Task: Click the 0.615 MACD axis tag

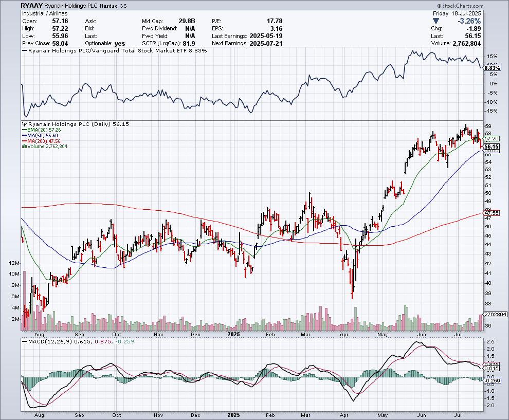Action: [492, 369]
